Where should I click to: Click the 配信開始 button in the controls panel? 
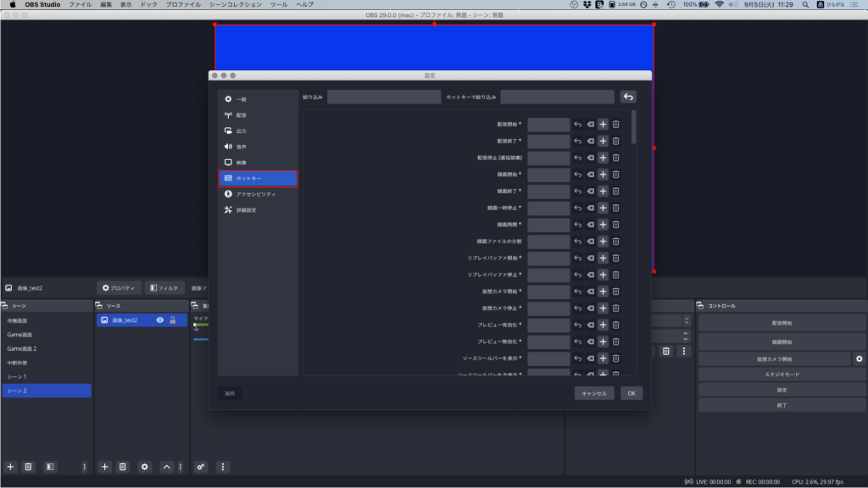coord(782,323)
